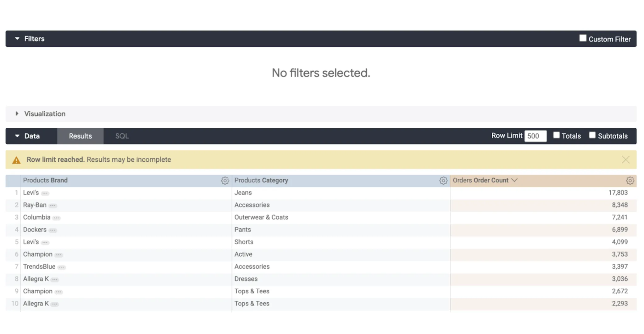Viewport: 644px width, 334px height.
Task: Switch to the SQL tab
Action: pyautogui.click(x=122, y=136)
